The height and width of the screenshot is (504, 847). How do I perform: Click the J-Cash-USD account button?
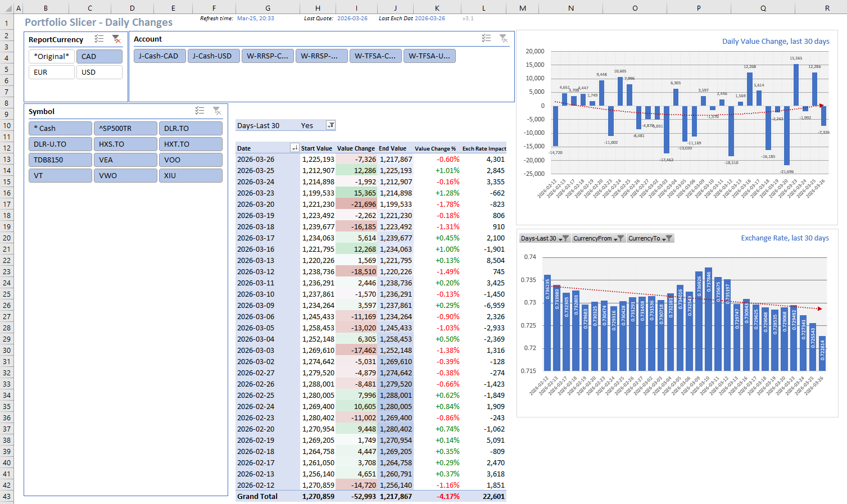[x=212, y=56]
